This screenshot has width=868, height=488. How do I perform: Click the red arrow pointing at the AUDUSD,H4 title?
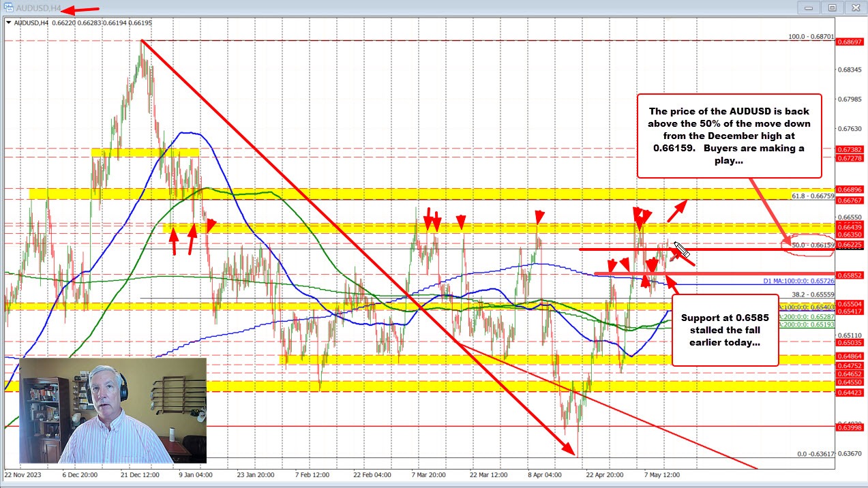point(82,10)
